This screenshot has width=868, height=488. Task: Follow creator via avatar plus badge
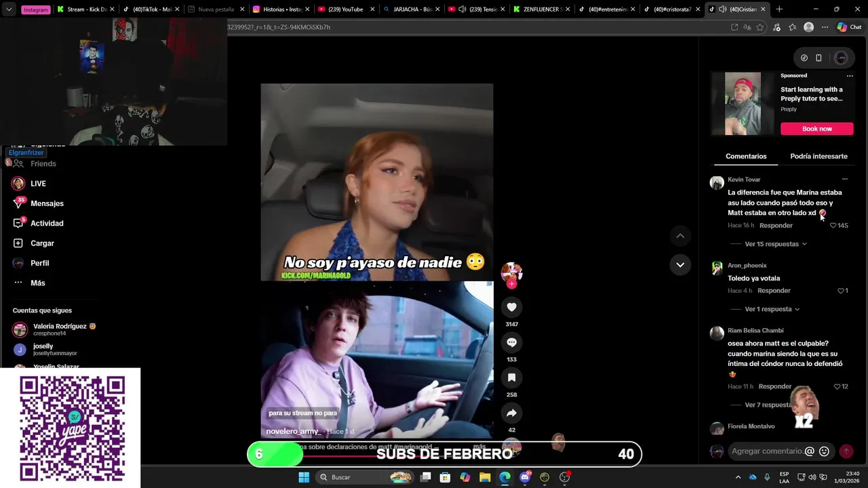tap(511, 284)
